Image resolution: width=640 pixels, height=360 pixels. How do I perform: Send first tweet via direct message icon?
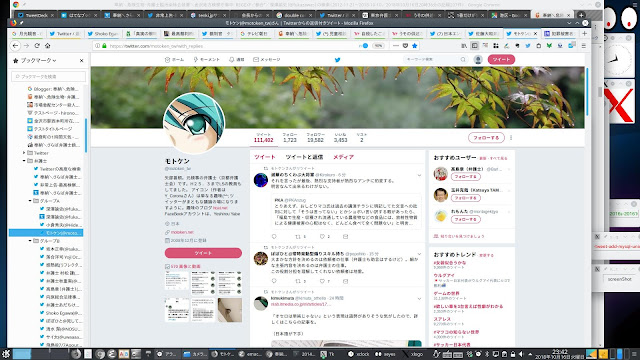346,237
